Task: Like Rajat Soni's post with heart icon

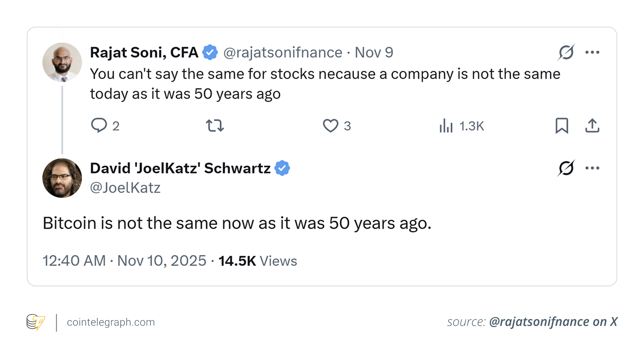Action: (330, 126)
